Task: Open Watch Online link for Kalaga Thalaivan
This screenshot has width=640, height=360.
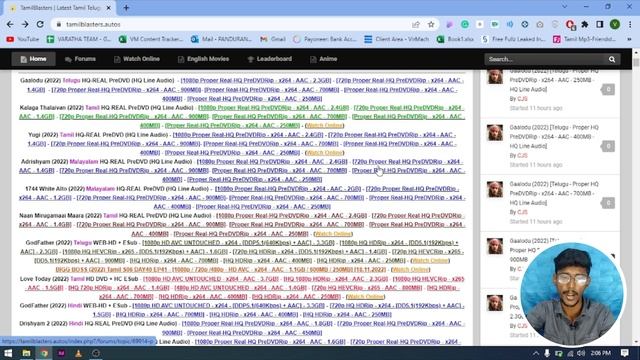Action: 324,126
